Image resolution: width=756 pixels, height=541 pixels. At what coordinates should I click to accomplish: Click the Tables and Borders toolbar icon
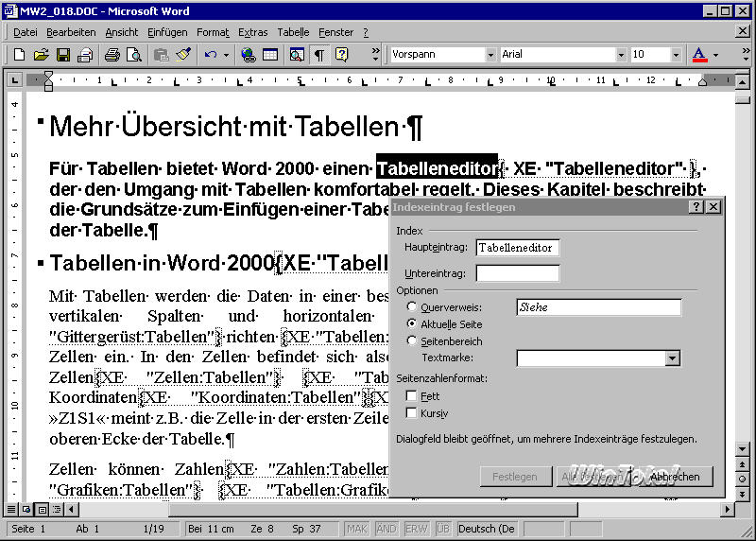tap(270, 55)
